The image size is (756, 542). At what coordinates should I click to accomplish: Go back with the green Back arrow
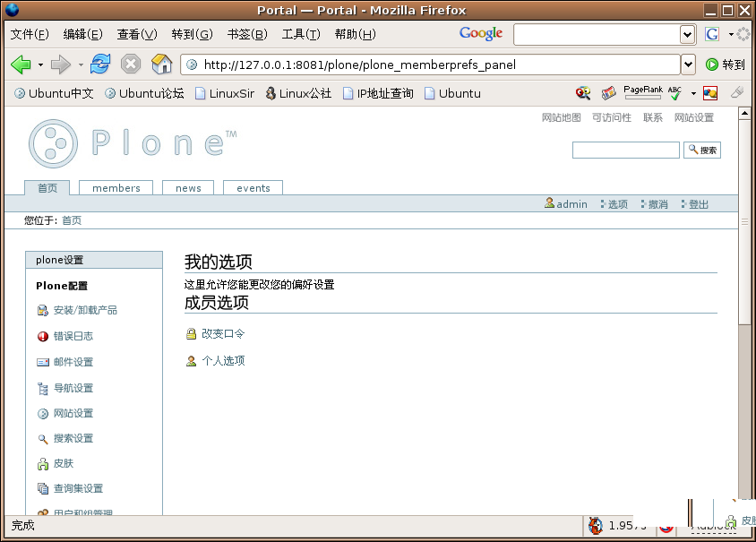pyautogui.click(x=21, y=65)
